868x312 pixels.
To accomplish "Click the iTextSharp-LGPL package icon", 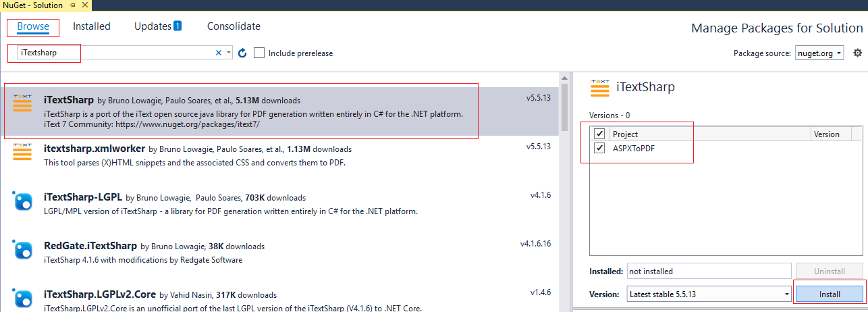I will point(22,201).
